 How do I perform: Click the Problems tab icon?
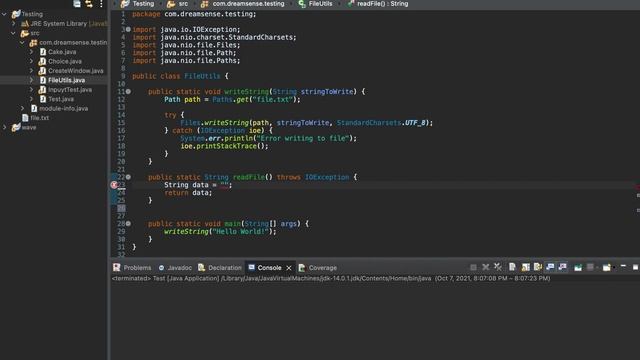(117, 267)
